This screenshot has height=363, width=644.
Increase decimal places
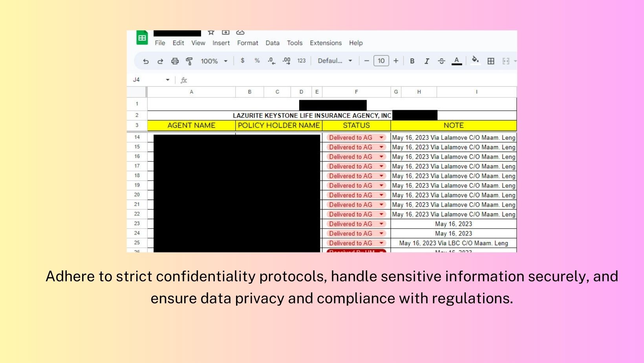point(286,61)
